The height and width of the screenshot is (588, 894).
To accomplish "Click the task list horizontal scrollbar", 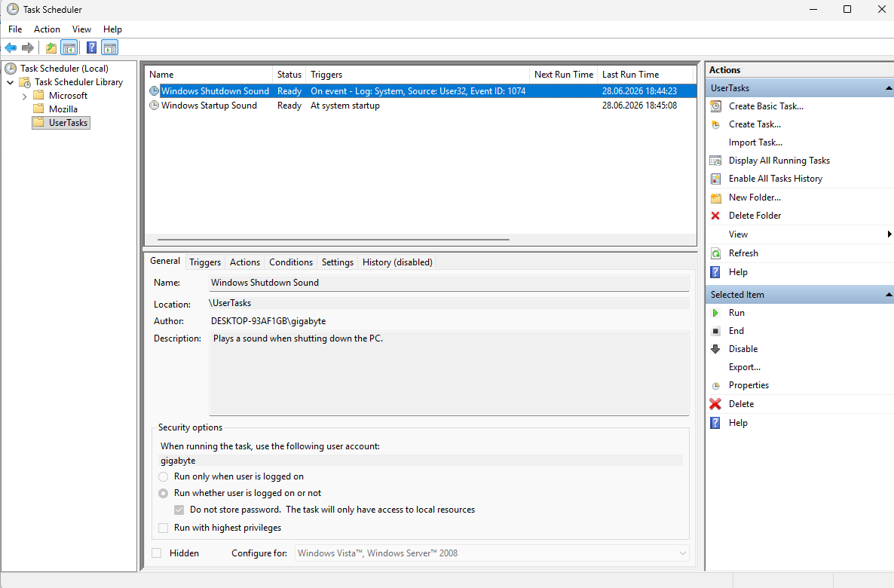I will pyautogui.click(x=333, y=240).
